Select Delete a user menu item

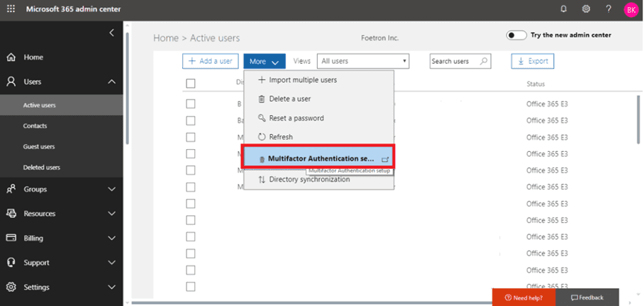point(318,99)
